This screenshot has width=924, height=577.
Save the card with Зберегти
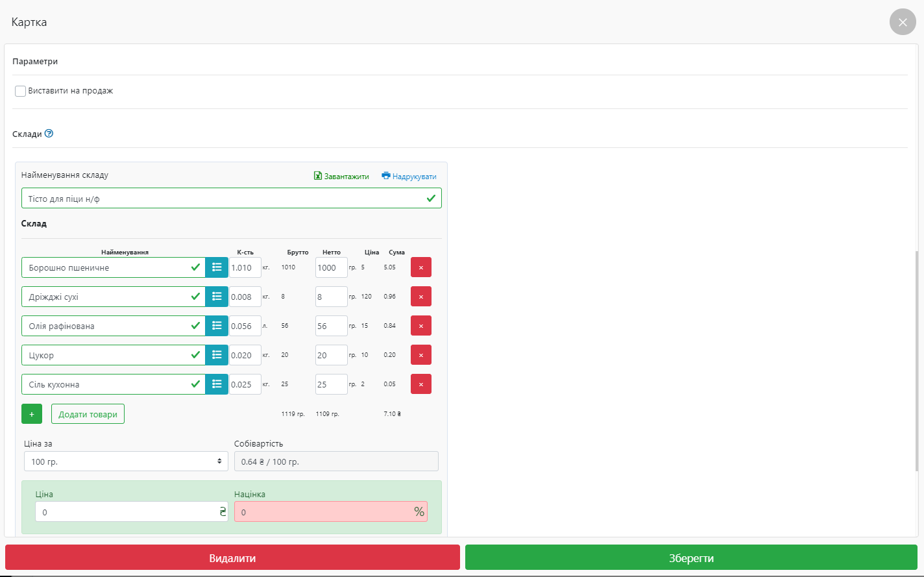point(691,558)
